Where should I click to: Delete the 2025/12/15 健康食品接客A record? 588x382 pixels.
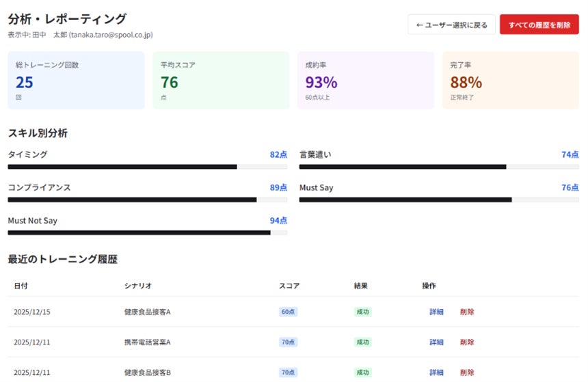click(467, 312)
